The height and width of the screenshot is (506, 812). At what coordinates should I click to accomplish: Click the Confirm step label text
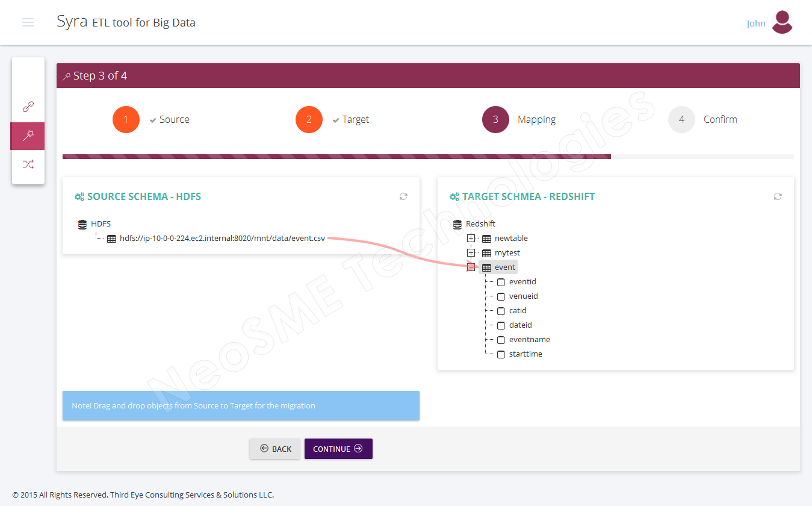pyautogui.click(x=721, y=119)
